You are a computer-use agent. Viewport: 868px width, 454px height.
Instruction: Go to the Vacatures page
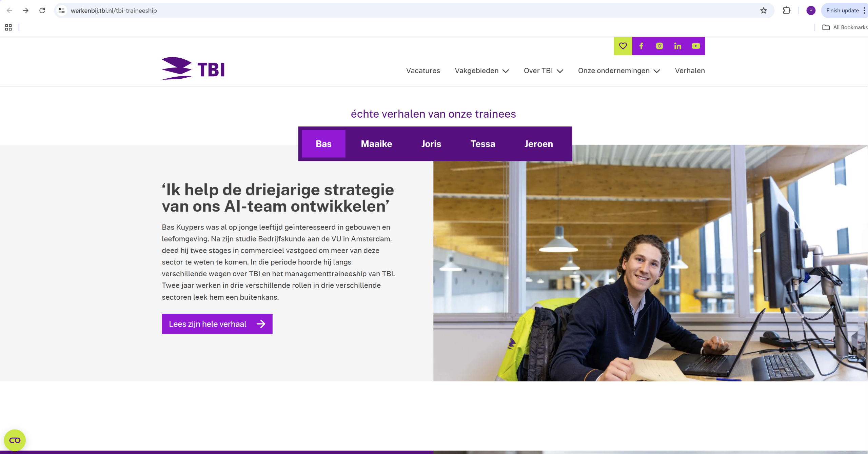coord(423,71)
